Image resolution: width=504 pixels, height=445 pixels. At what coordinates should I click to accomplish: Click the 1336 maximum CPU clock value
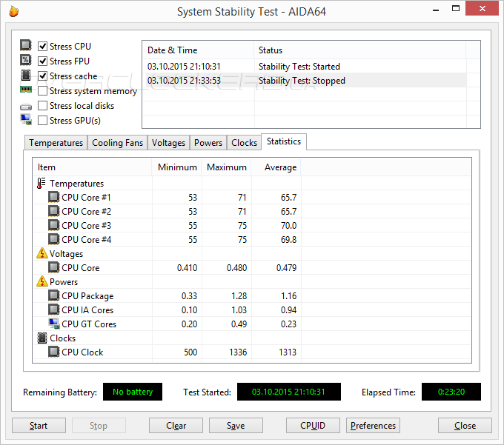[x=238, y=352]
